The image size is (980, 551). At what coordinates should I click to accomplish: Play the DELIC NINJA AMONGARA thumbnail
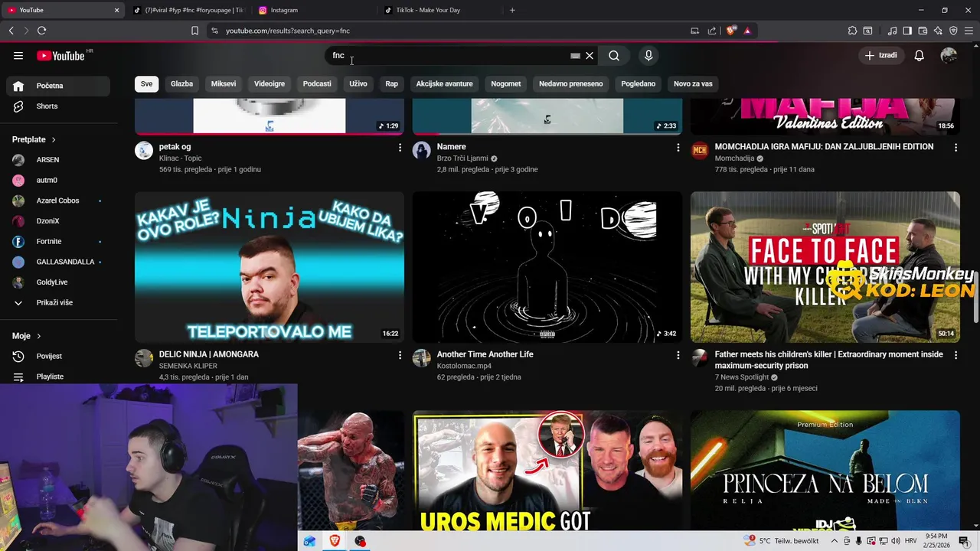pos(269,266)
